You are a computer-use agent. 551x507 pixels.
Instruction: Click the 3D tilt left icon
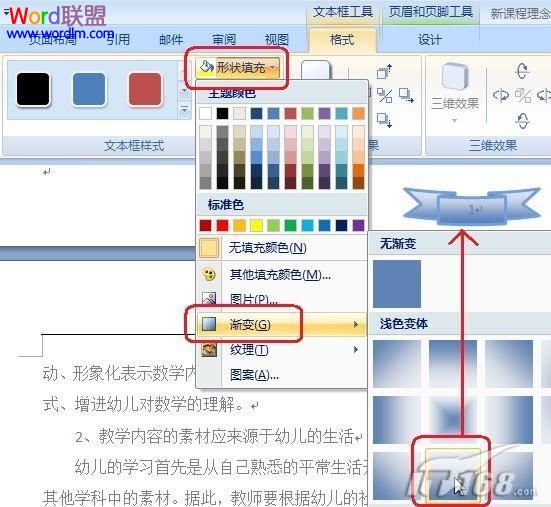point(501,96)
